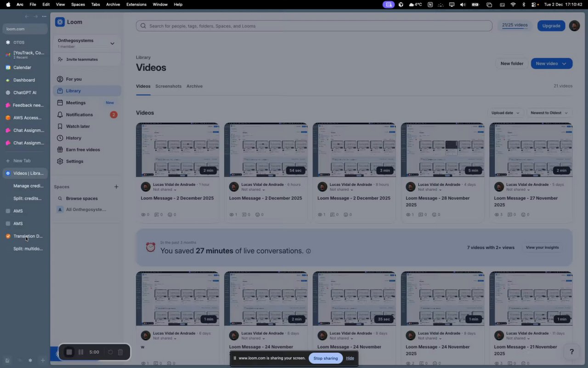Open the Newest to Oldest sort dropdown
The width and height of the screenshot is (588, 368).
tap(549, 113)
